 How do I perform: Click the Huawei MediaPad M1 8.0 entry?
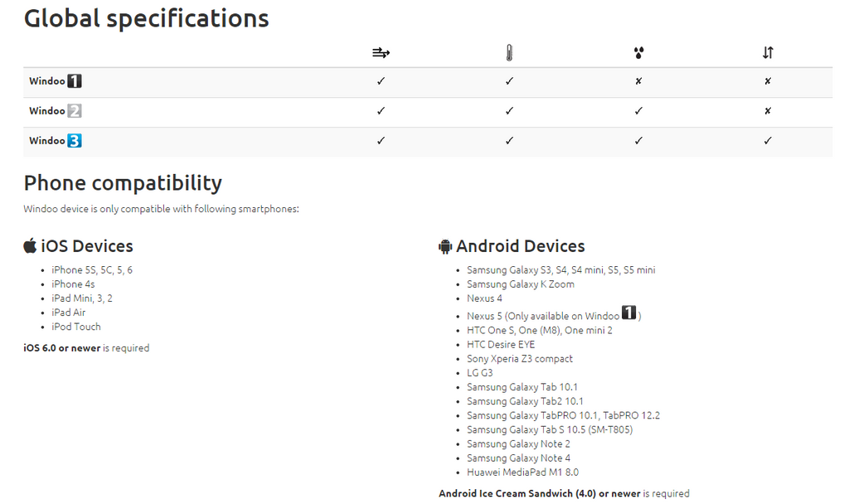click(x=522, y=472)
